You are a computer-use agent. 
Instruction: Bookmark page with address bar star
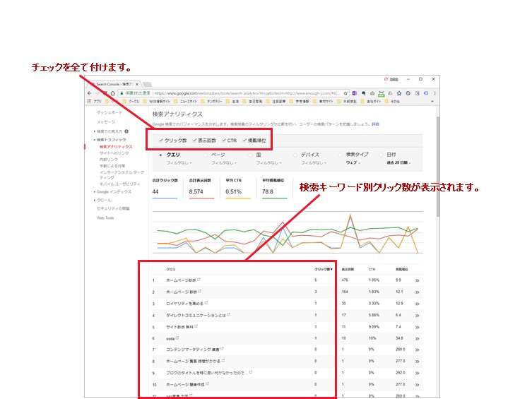click(x=345, y=93)
